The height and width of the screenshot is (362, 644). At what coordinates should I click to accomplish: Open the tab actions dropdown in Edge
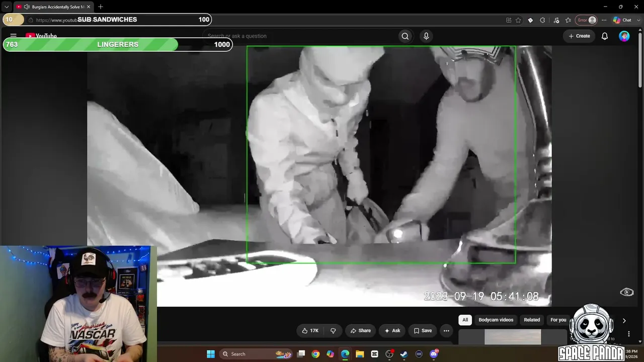pos(7,7)
